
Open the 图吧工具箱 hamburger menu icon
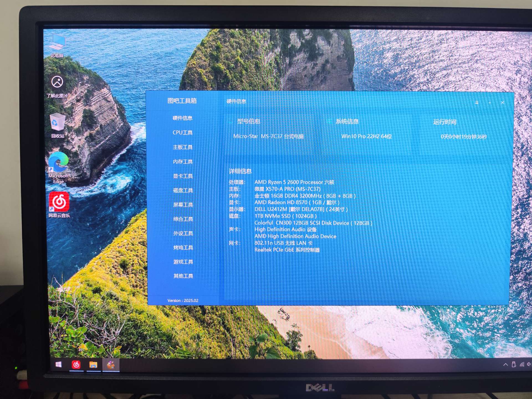[x=477, y=103]
